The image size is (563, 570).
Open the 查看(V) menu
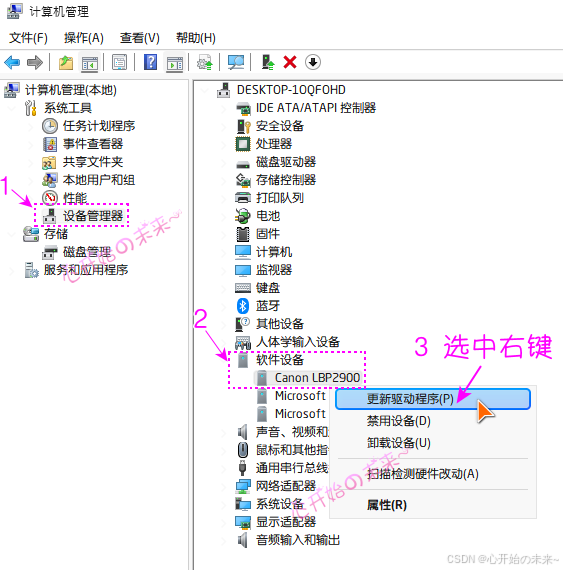coord(140,38)
